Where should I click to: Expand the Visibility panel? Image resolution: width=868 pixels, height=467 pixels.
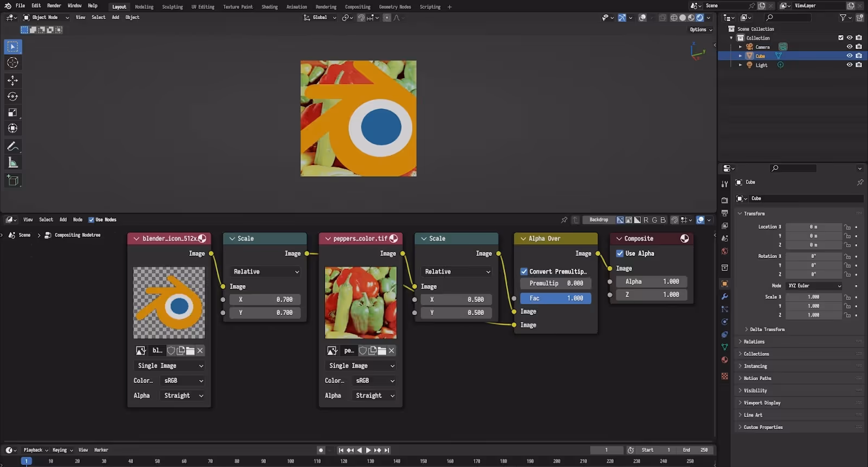755,391
